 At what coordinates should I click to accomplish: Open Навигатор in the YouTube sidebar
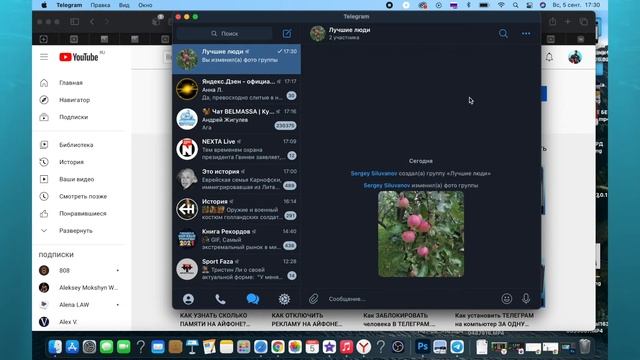(74, 100)
